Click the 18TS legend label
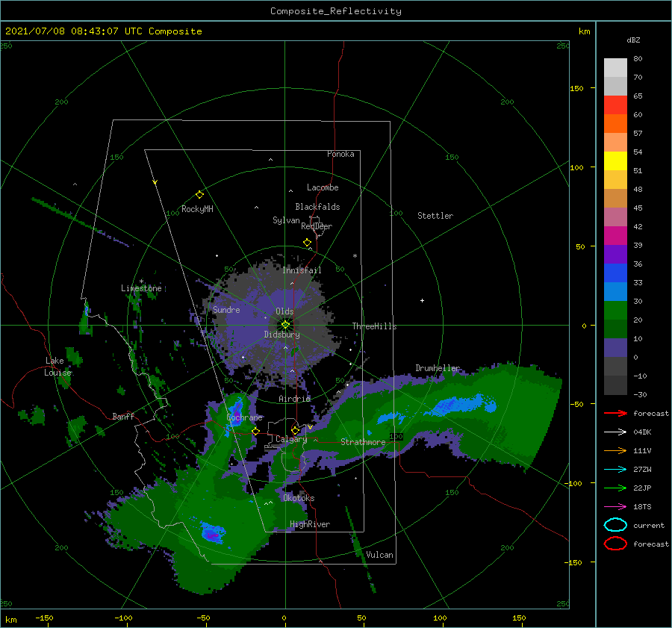 click(642, 507)
